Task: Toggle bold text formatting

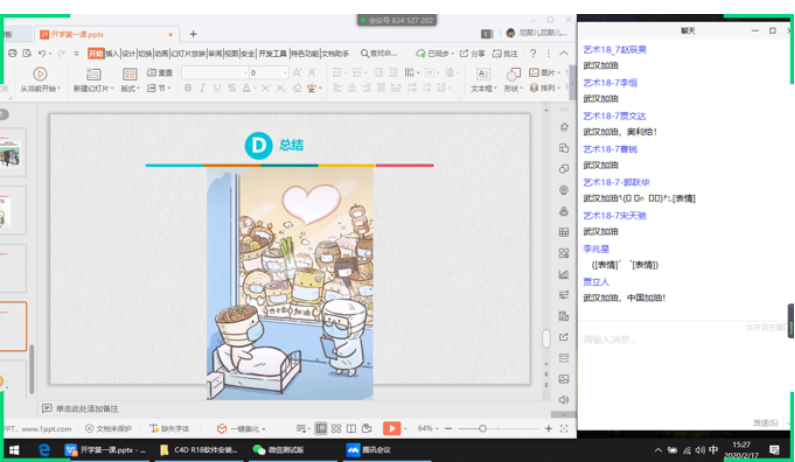Action: point(188,88)
